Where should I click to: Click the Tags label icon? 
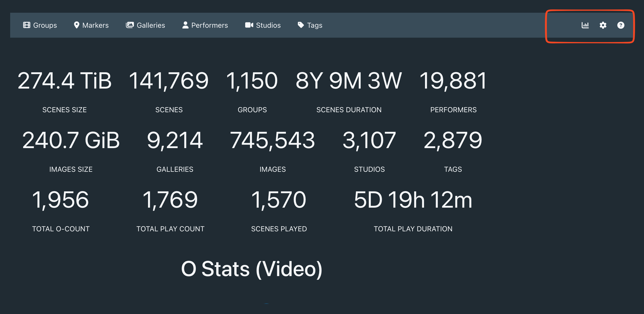(x=301, y=25)
